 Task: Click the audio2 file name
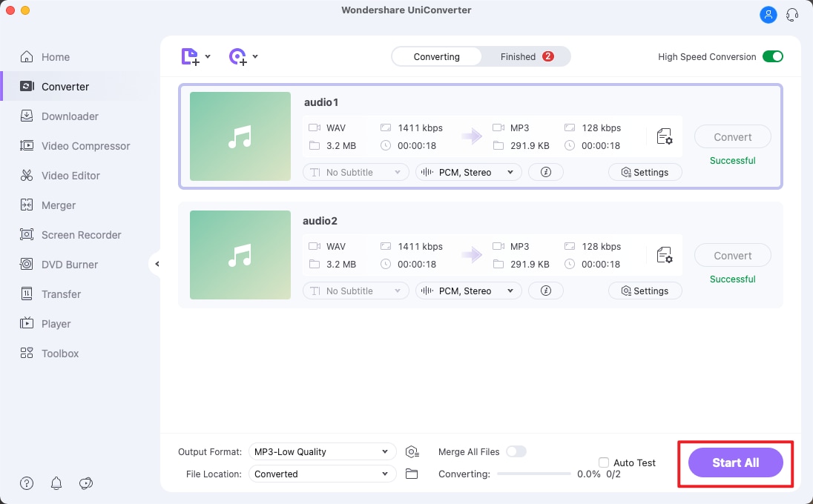pyautogui.click(x=320, y=221)
